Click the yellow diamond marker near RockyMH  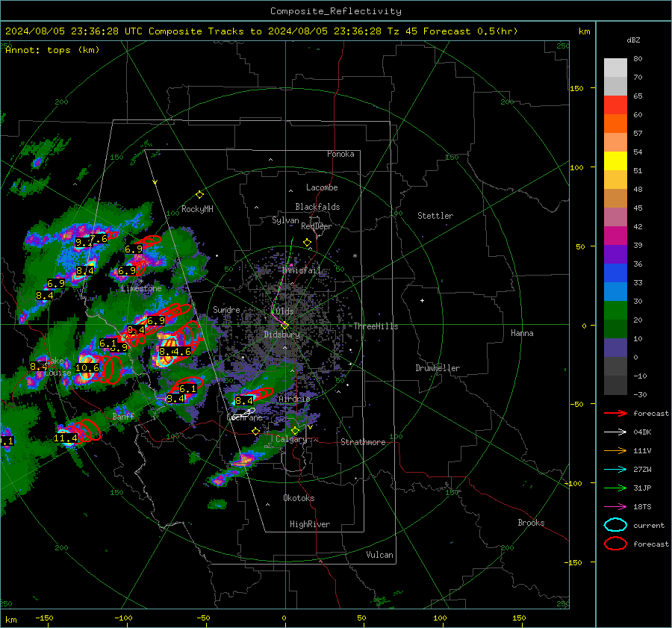tap(199, 195)
